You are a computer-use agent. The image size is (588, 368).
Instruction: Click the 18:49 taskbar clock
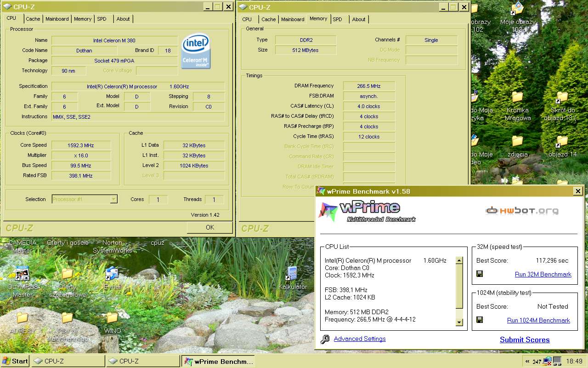coord(574,361)
